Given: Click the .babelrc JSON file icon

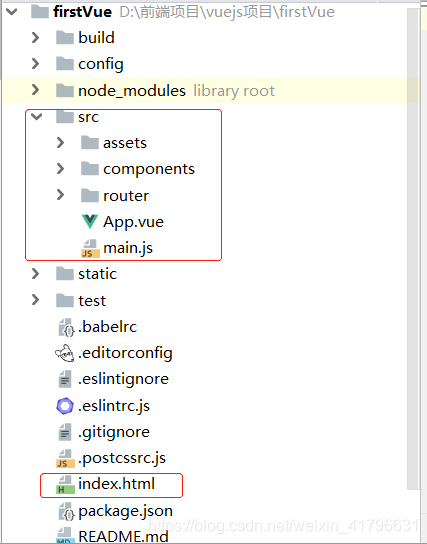Looking at the screenshot, I should click(x=66, y=327).
